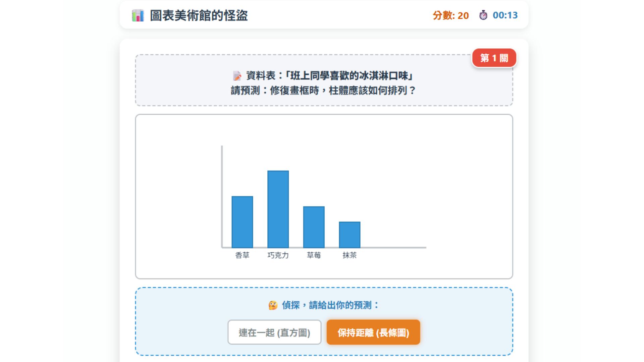
Task: Click the memo icon before 資料表
Action: [x=237, y=76]
